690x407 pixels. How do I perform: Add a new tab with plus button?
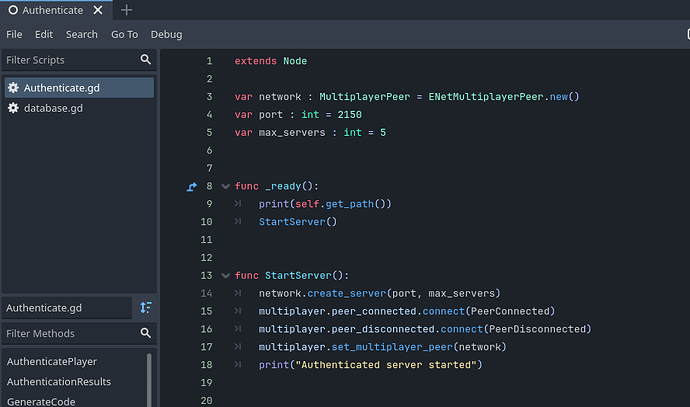tap(126, 10)
